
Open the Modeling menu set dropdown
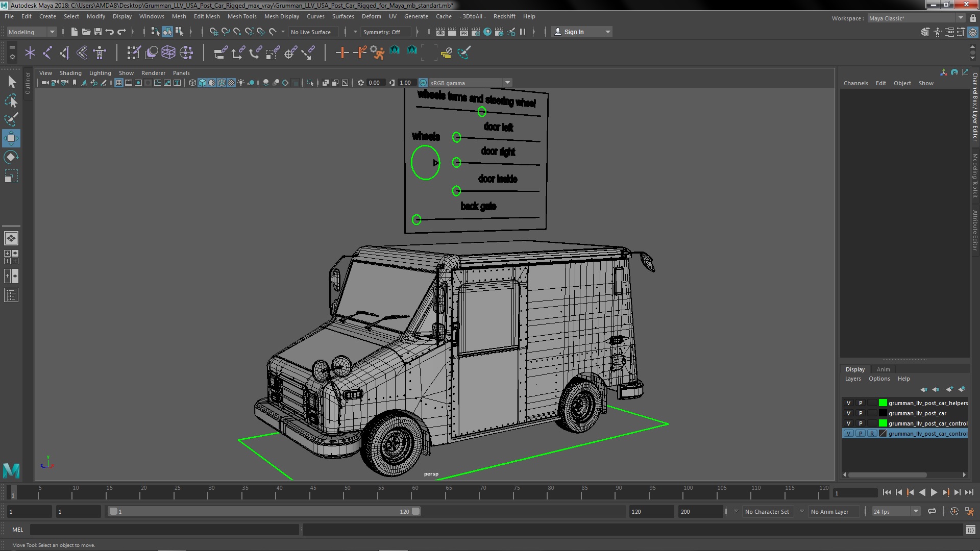[x=31, y=32]
